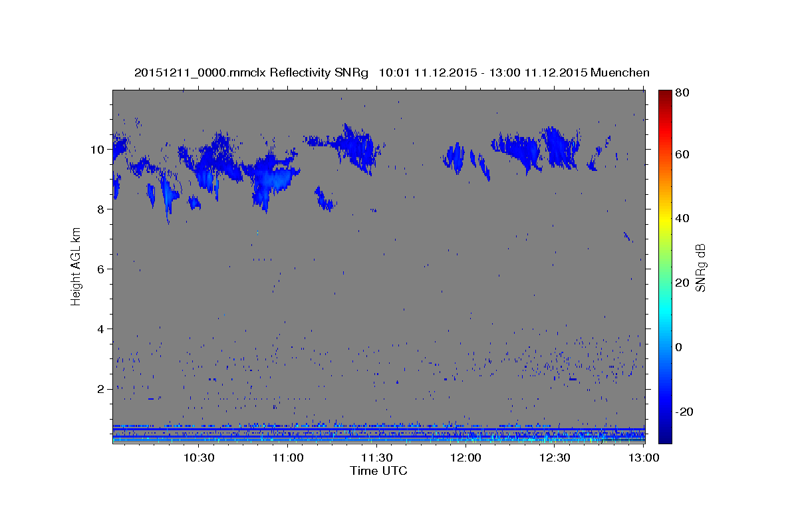Click the 12:00 time axis tick label
The width and height of the screenshot is (798, 532).
pos(466,458)
